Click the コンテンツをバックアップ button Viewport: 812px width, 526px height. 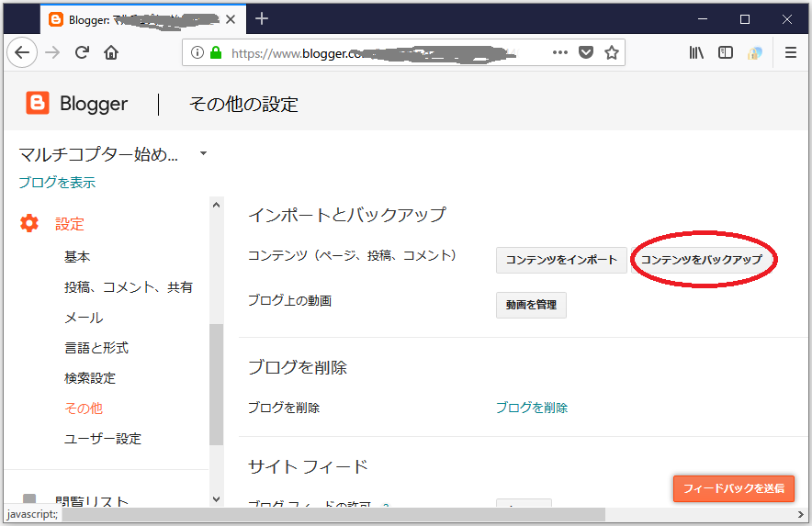pos(702,260)
